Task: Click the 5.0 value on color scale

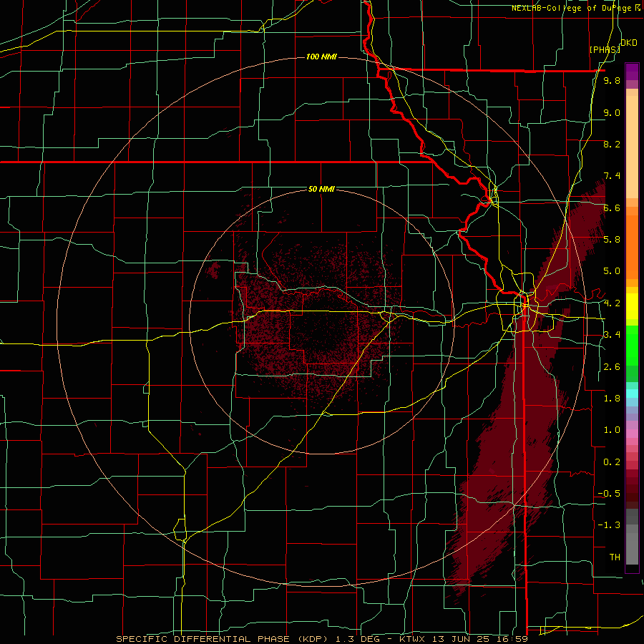Action: [612, 271]
